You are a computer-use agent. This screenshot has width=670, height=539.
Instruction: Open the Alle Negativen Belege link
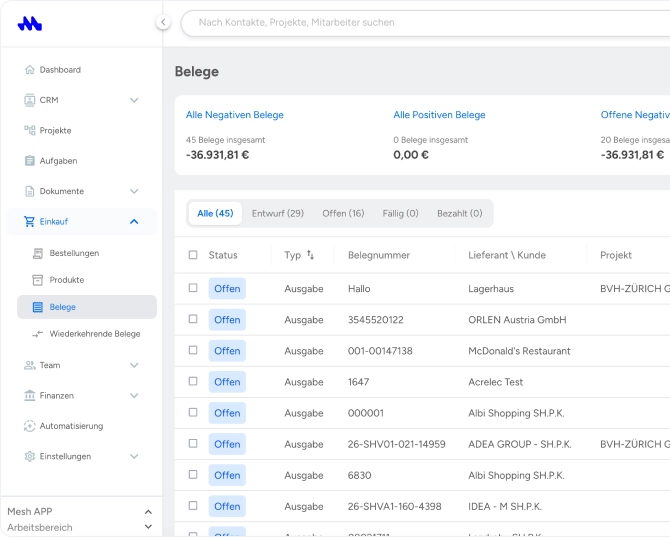(x=235, y=115)
